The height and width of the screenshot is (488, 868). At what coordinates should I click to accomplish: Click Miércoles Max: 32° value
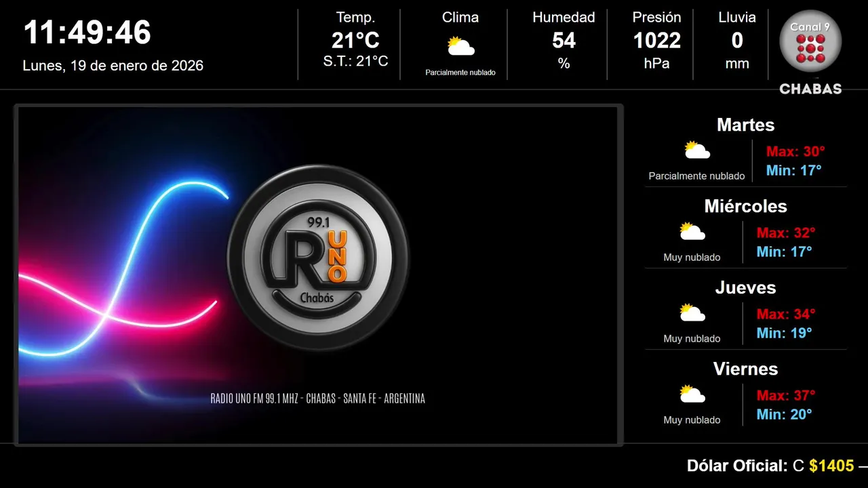tap(786, 232)
